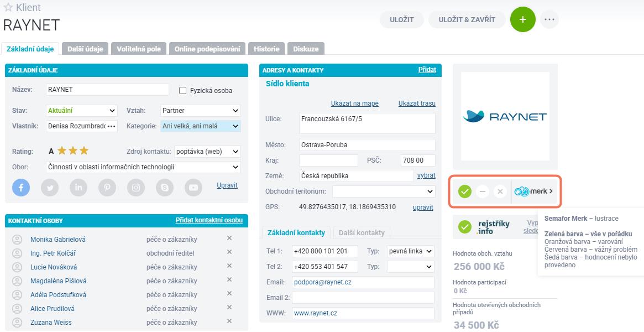The height and width of the screenshot is (332, 644).
Task: Click avatar icon of Monika Gabrielová
Action: click(x=17, y=239)
